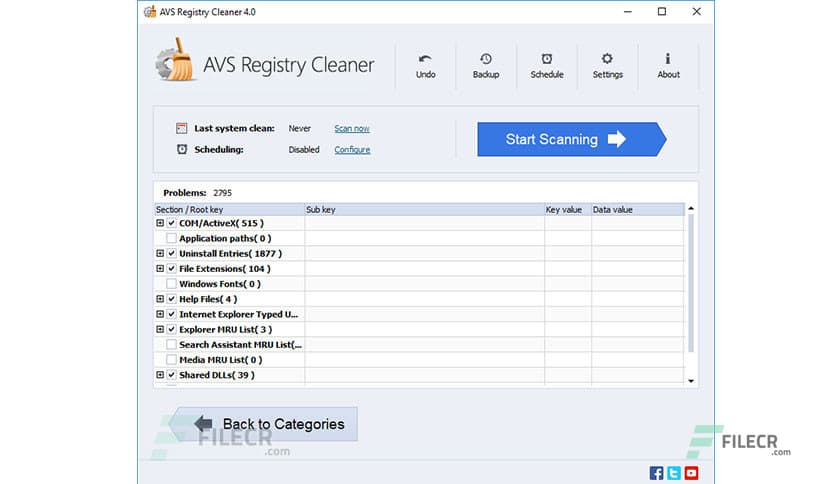Click the scrollbar down arrow of results list
This screenshot has height=484, width=836.
pyautogui.click(x=691, y=381)
